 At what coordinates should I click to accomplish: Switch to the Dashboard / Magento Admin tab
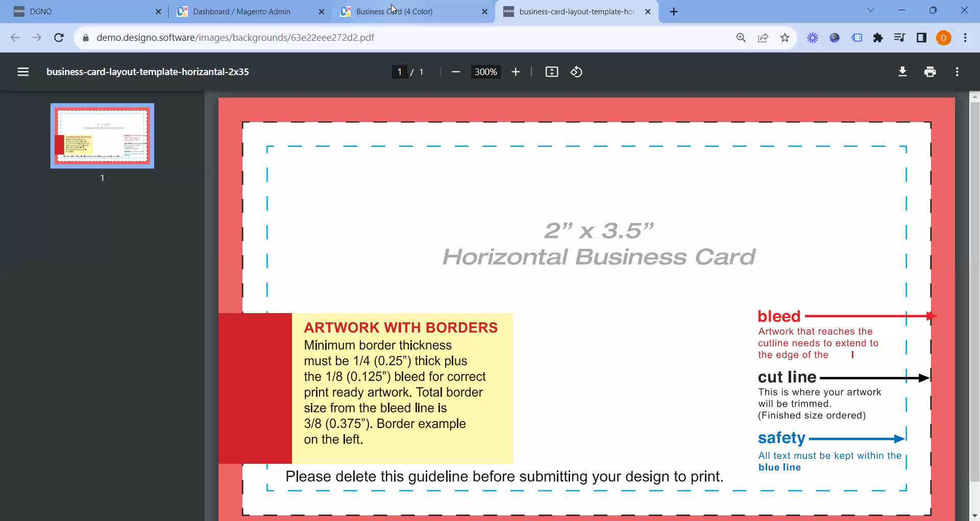[x=241, y=12]
